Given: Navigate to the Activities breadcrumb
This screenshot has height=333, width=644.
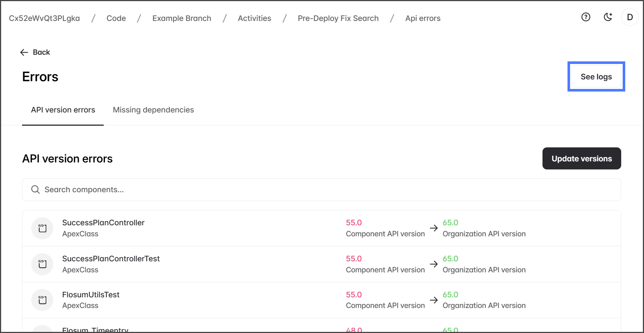Looking at the screenshot, I should (254, 18).
